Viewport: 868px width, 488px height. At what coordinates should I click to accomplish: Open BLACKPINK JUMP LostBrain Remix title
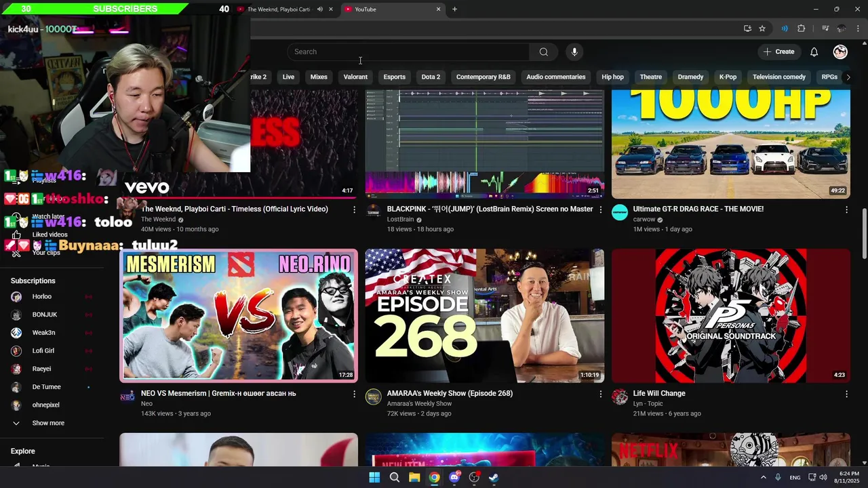point(490,209)
